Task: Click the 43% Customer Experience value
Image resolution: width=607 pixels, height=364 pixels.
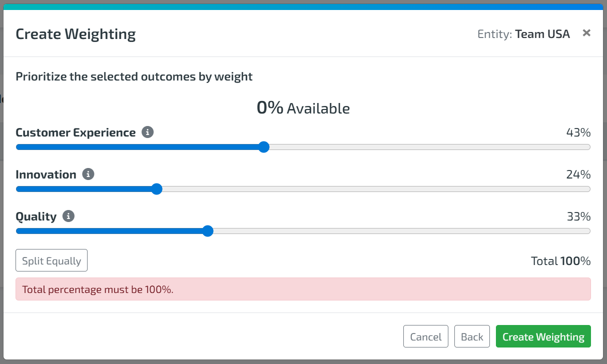Action: 578,133
